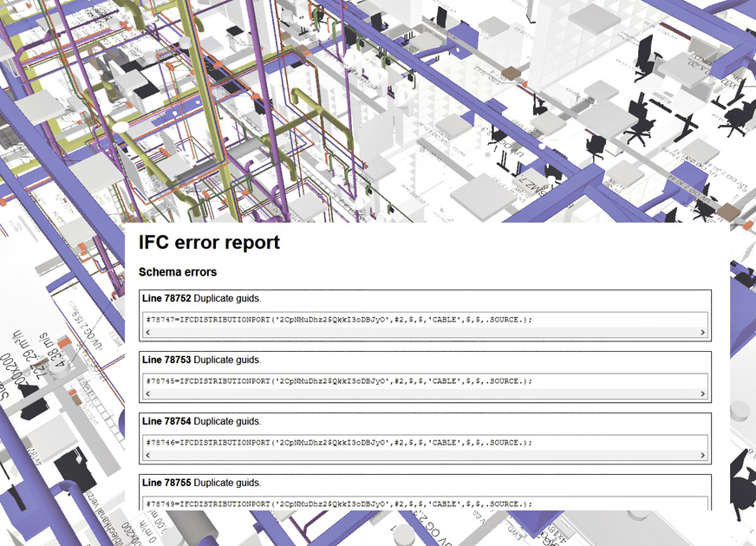Click the 'IFC error report' heading
This screenshot has width=756, height=546.
point(209,244)
